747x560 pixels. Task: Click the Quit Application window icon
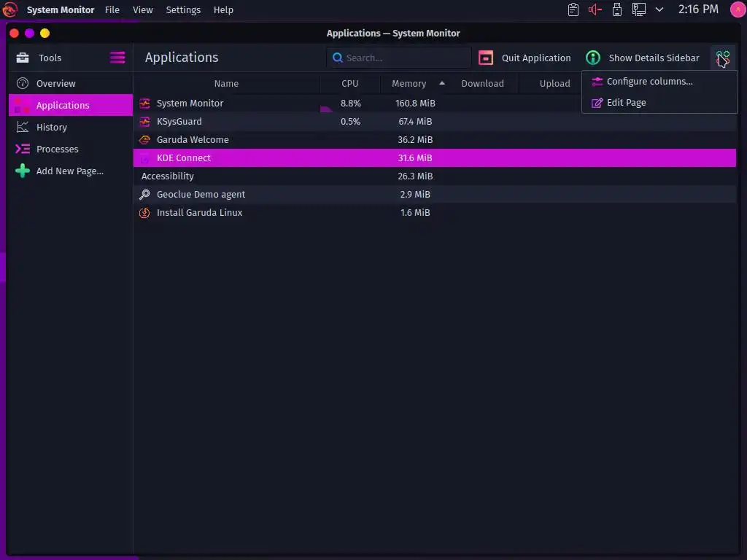click(x=485, y=58)
